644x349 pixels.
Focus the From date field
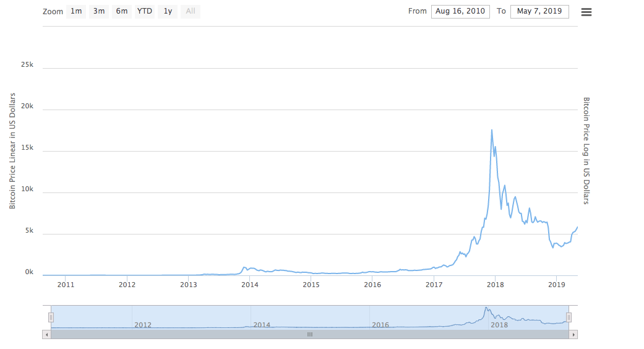click(x=460, y=11)
